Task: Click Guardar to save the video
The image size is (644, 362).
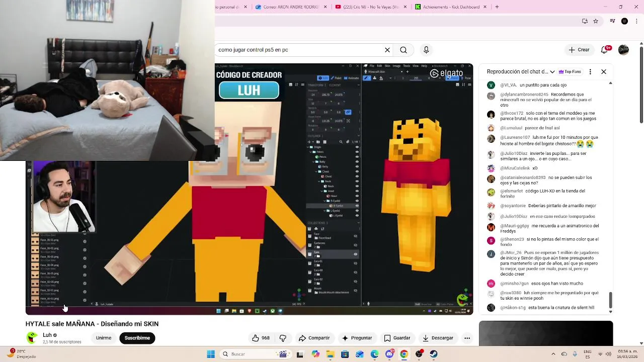Action: coord(397,338)
